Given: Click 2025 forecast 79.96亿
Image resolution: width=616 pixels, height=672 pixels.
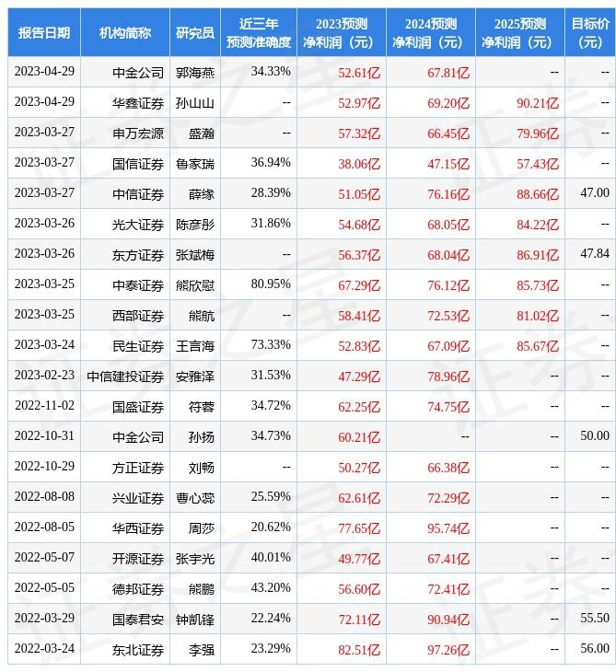Looking at the screenshot, I should point(538,133).
